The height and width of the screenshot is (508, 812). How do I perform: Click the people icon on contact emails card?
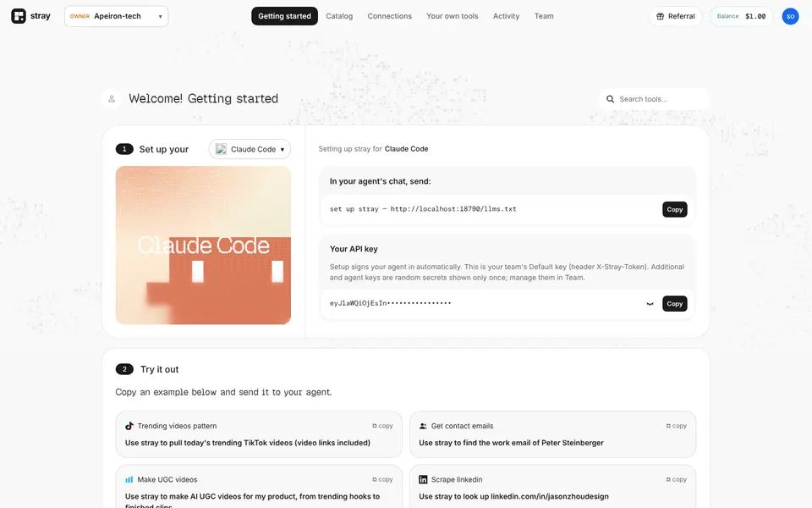(423, 426)
